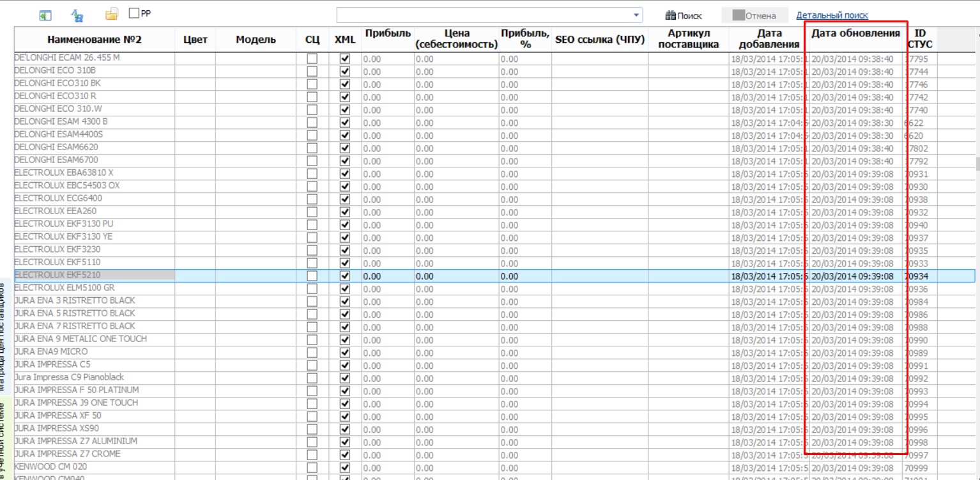
Task: Toggle СЦ checkbox for JURA ENA9 MICRO
Action: (312, 353)
